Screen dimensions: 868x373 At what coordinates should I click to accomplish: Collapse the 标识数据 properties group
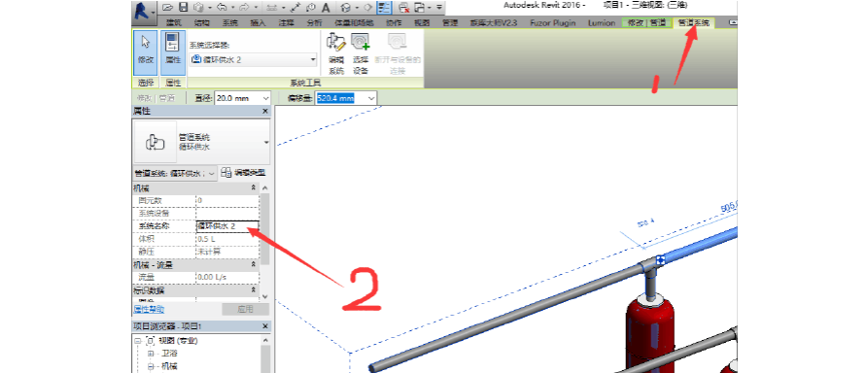[253, 290]
